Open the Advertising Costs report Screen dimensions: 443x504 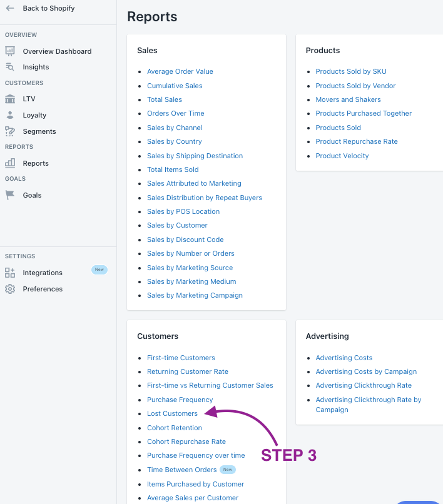point(344,358)
